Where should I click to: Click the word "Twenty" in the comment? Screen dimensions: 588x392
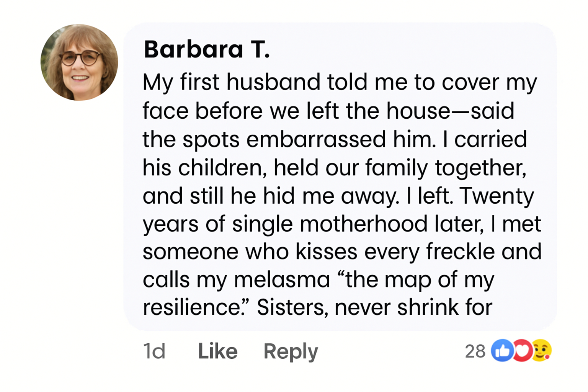(497, 196)
